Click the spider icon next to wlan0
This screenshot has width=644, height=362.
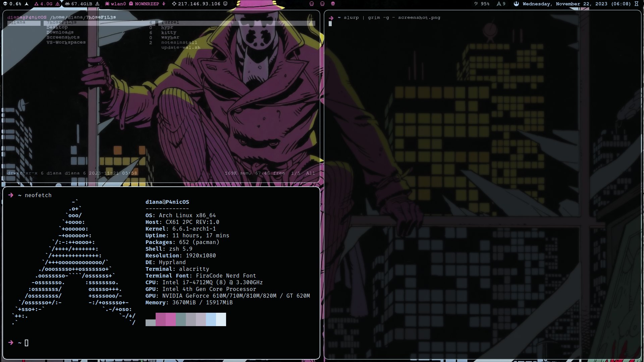click(x=107, y=4)
